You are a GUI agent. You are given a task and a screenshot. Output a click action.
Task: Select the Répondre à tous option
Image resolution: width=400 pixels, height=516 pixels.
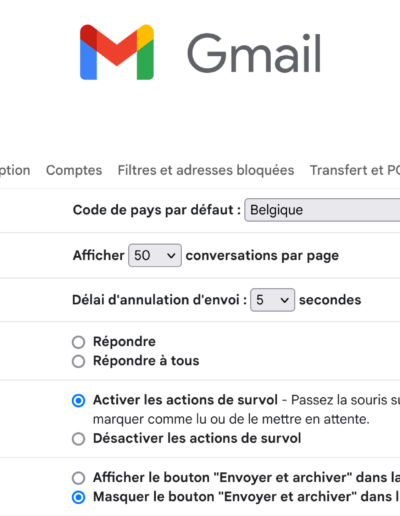(x=78, y=361)
